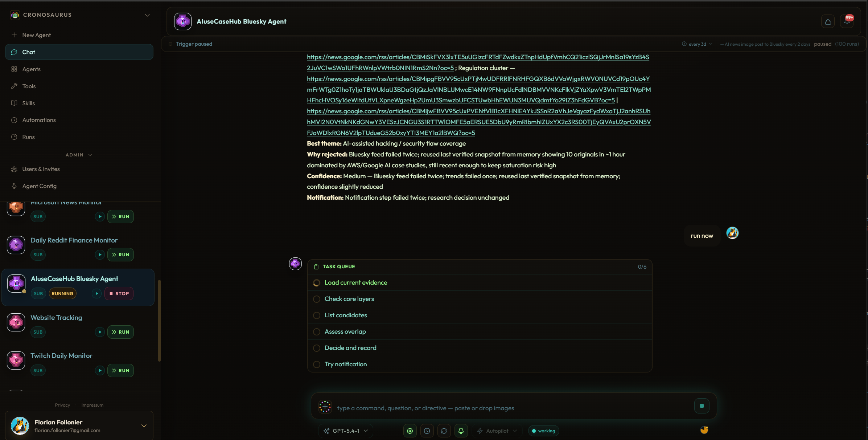This screenshot has width=868, height=440.
Task: Click the Daily Reddit Finance Monitor avatar
Action: click(x=16, y=245)
